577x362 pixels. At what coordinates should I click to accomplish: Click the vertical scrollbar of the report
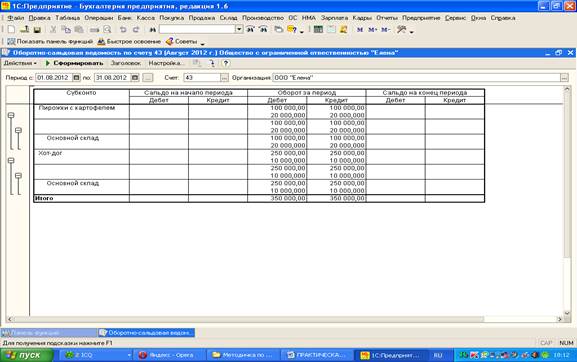[x=567, y=201]
